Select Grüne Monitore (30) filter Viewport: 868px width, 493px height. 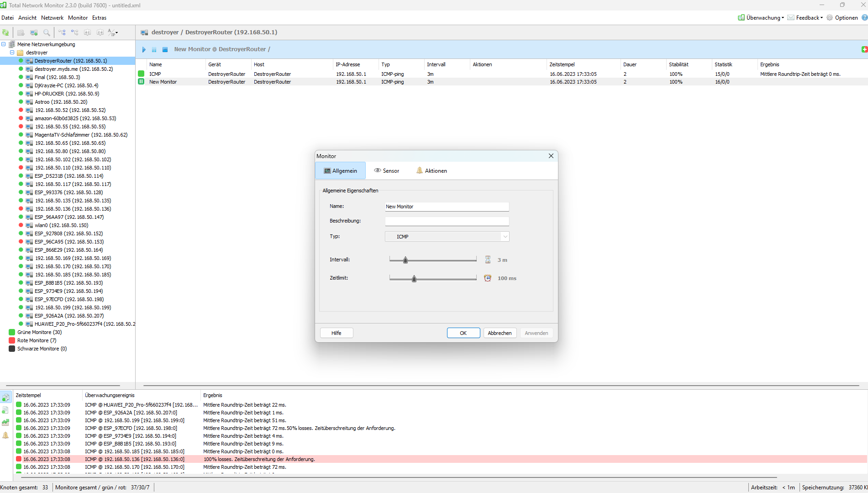click(39, 332)
